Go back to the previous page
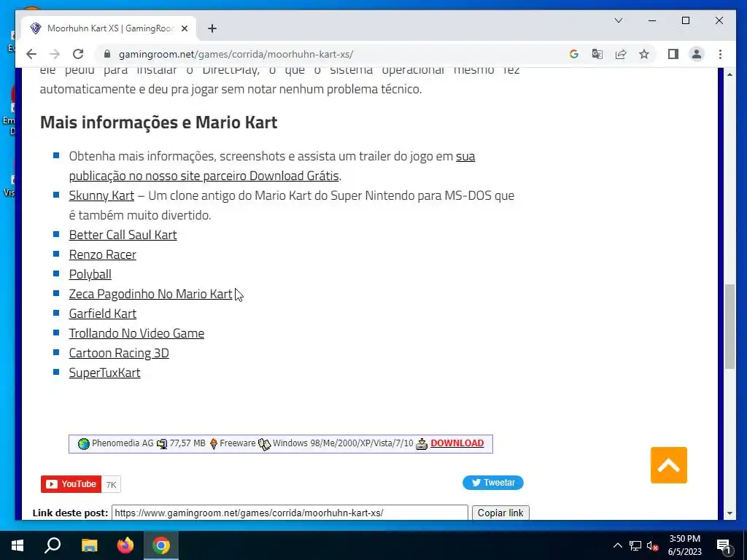747x560 pixels. [31, 54]
